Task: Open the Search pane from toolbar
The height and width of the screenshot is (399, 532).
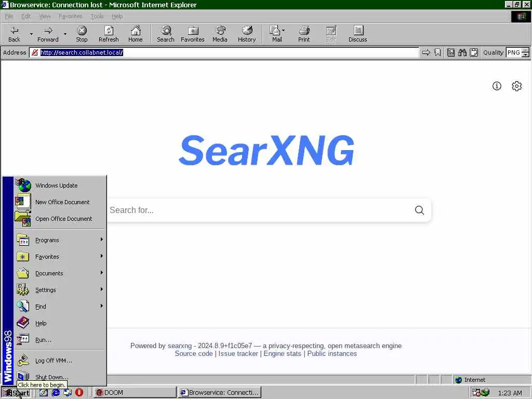Action: [x=166, y=34]
